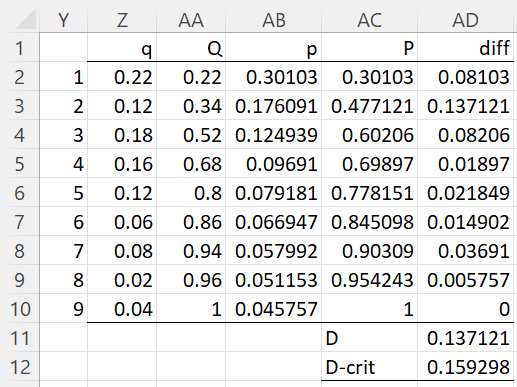The height and width of the screenshot is (387, 517).
Task: Click cell showing 0.09691
Action: pyautogui.click(x=274, y=164)
